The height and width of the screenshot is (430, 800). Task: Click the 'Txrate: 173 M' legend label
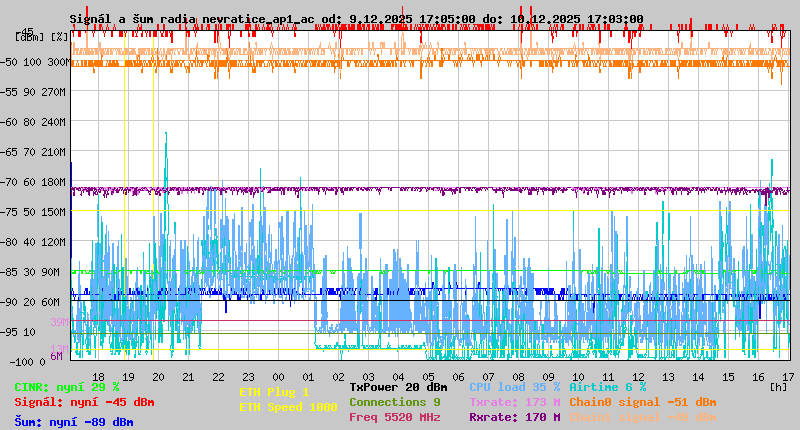[515, 402]
